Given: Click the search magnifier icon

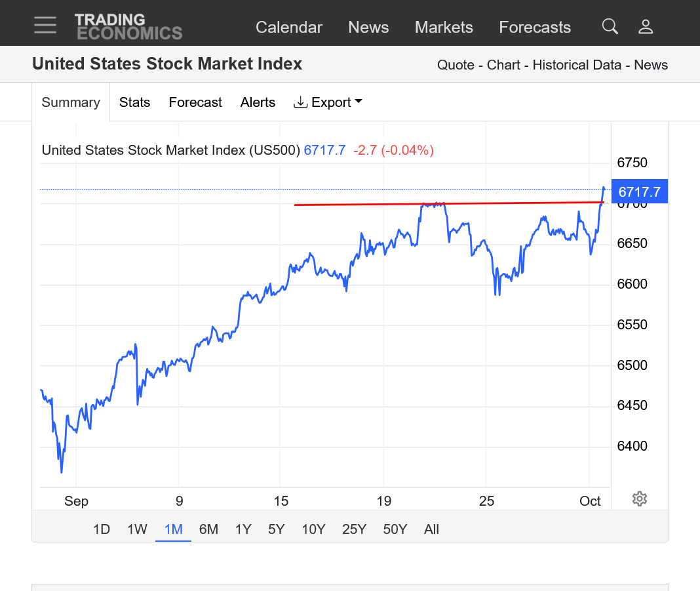Looking at the screenshot, I should point(610,26).
